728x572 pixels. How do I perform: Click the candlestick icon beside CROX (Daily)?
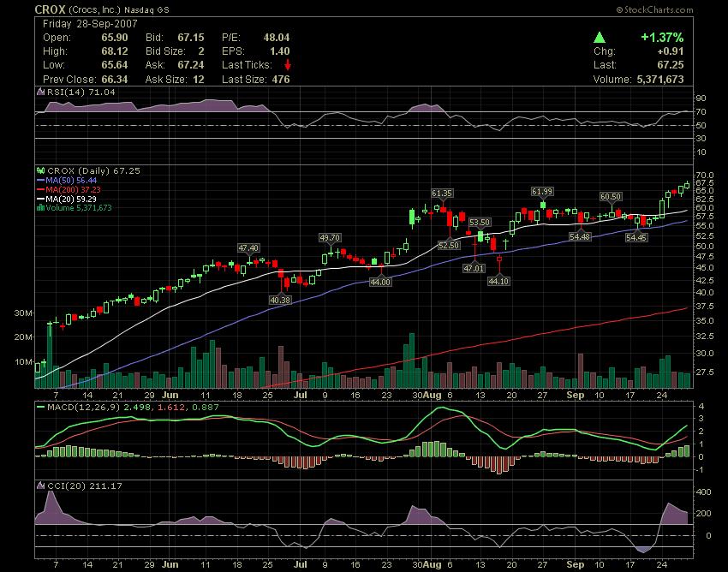pos(41,171)
